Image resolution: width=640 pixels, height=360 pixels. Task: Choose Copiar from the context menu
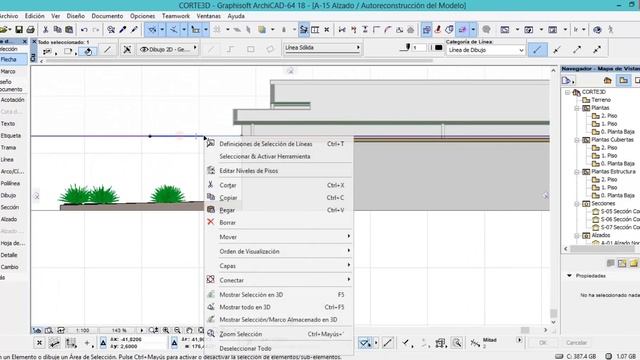click(x=278, y=198)
